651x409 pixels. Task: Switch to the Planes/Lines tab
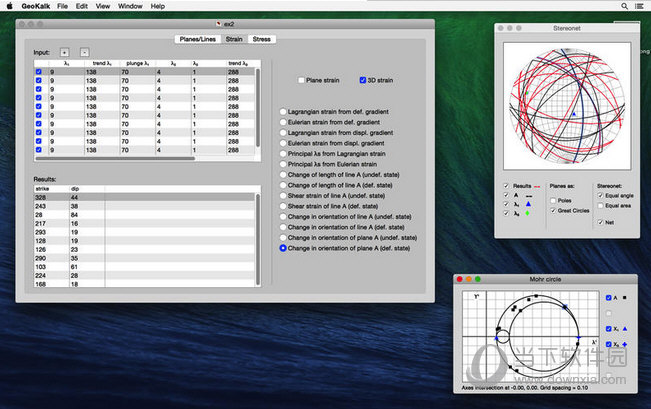coord(198,39)
